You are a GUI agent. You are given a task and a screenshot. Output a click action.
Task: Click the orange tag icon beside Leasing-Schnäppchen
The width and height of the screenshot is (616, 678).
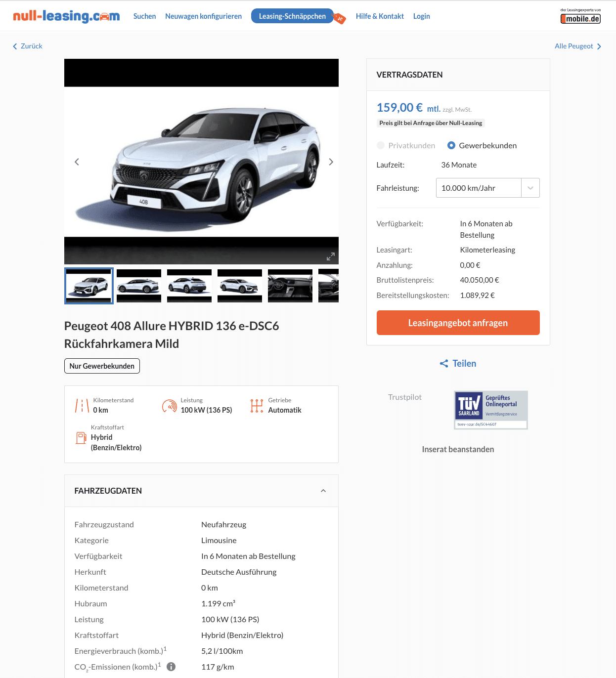339,18
